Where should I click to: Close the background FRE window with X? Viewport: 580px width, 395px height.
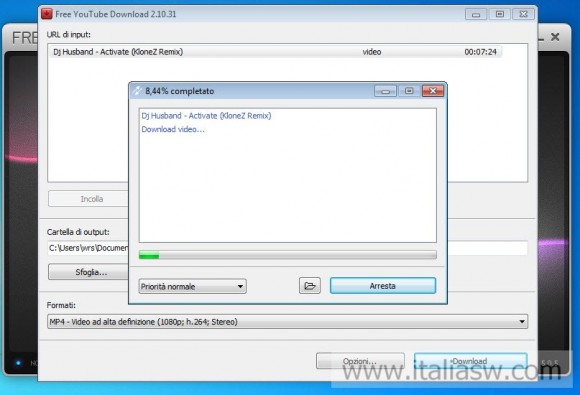(x=555, y=37)
